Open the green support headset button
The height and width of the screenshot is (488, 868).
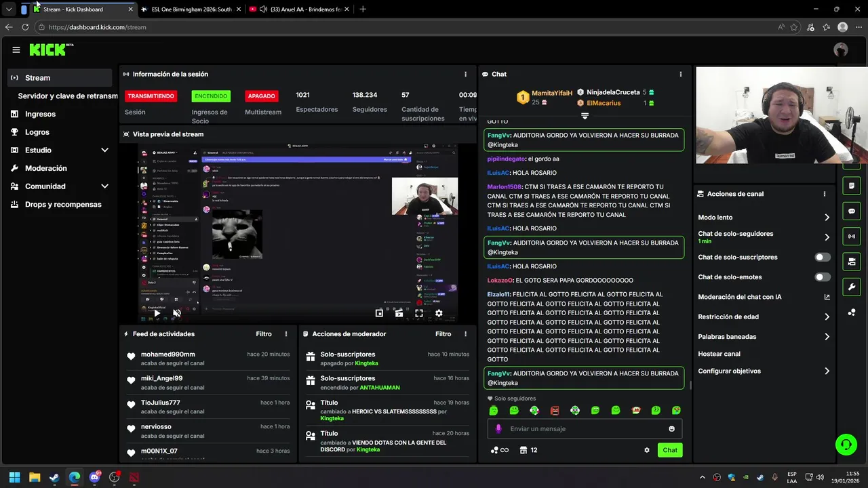click(846, 445)
